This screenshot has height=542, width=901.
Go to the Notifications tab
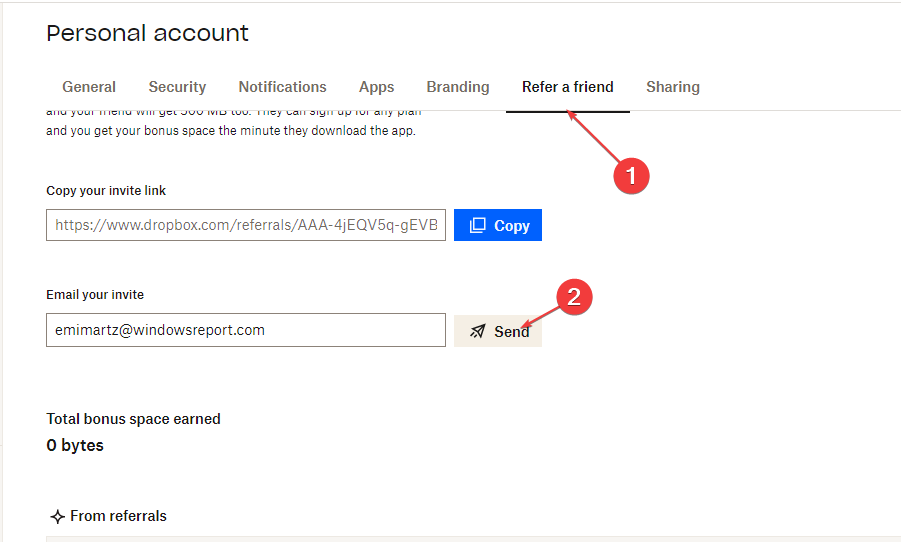tap(283, 87)
